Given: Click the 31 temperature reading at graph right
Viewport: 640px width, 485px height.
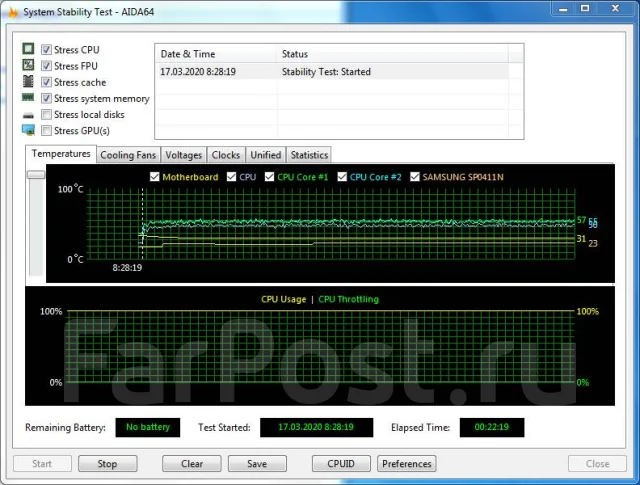Looking at the screenshot, I should tap(581, 238).
